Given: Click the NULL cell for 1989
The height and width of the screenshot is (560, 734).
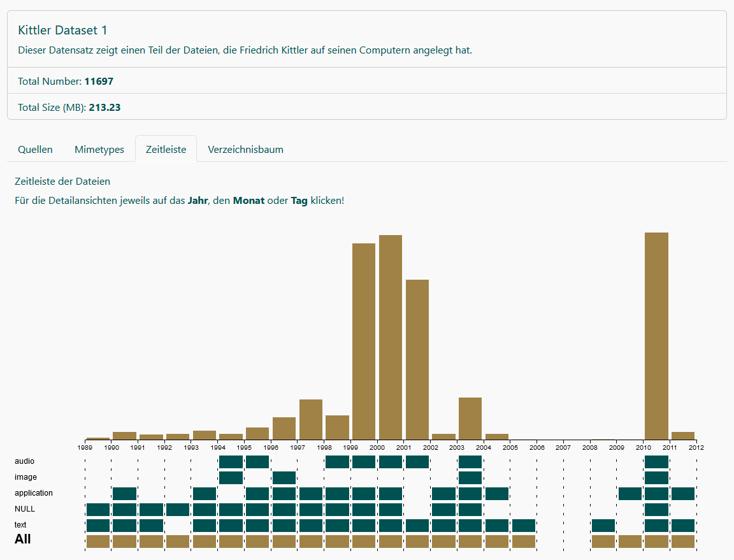Looking at the screenshot, I should (98, 510).
